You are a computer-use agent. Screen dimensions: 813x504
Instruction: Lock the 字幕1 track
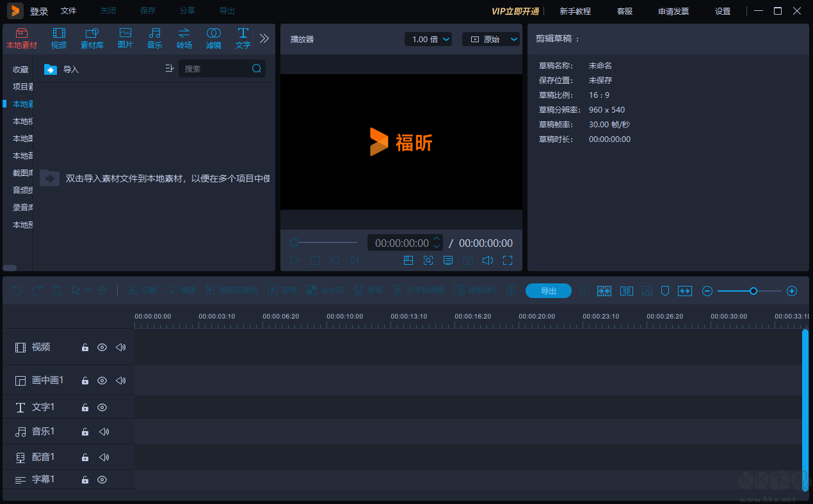pyautogui.click(x=85, y=480)
